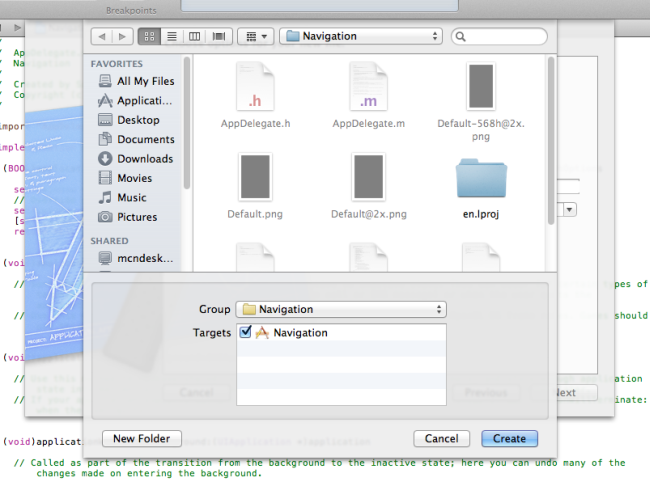
Task: Select the AppDelegate.m file icon
Action: [x=368, y=86]
